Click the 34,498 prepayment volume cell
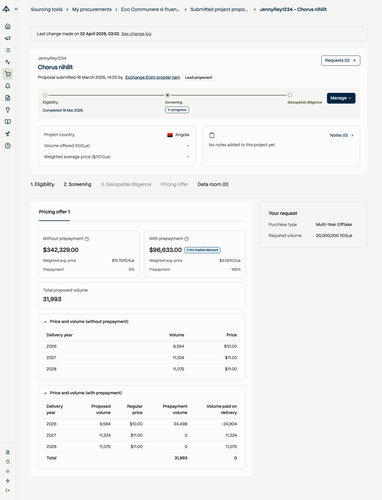Screen dimensions: 382x500 point(180,424)
